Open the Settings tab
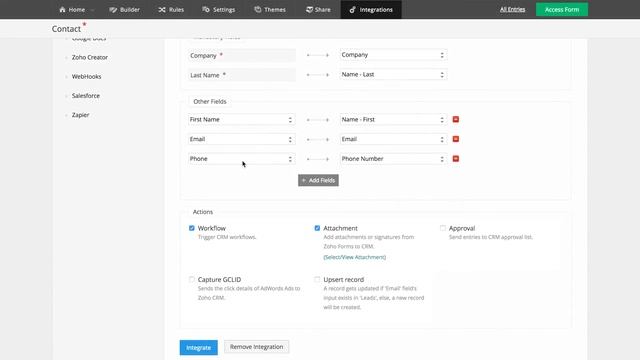Viewport: 640px width, 360px height. pos(219,9)
